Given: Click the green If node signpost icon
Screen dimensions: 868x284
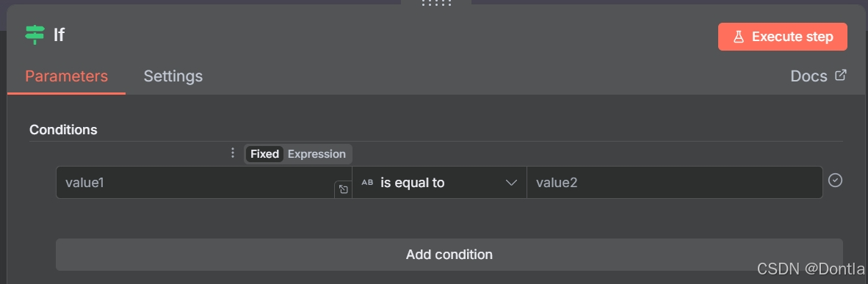Looking at the screenshot, I should [35, 35].
